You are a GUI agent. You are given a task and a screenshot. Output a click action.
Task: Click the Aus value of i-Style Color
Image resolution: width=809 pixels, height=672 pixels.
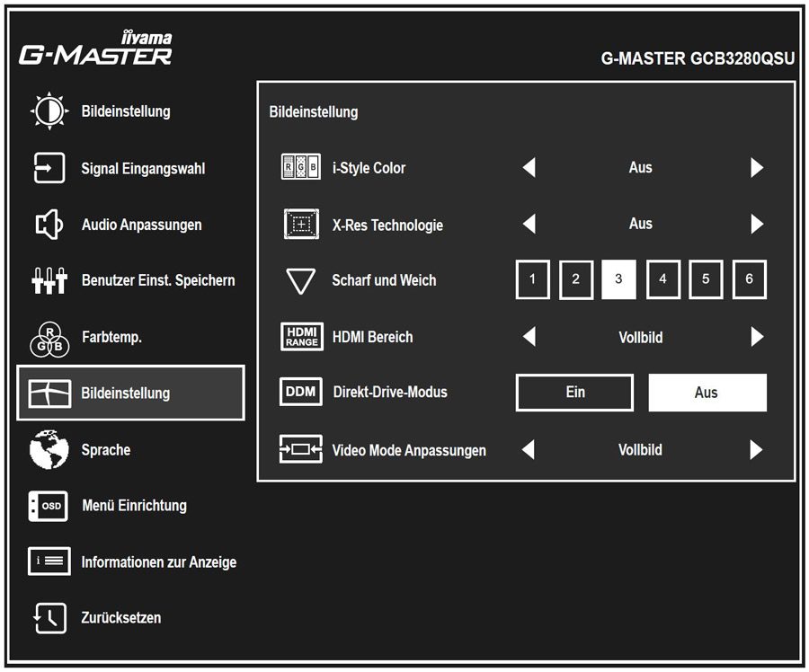click(641, 168)
